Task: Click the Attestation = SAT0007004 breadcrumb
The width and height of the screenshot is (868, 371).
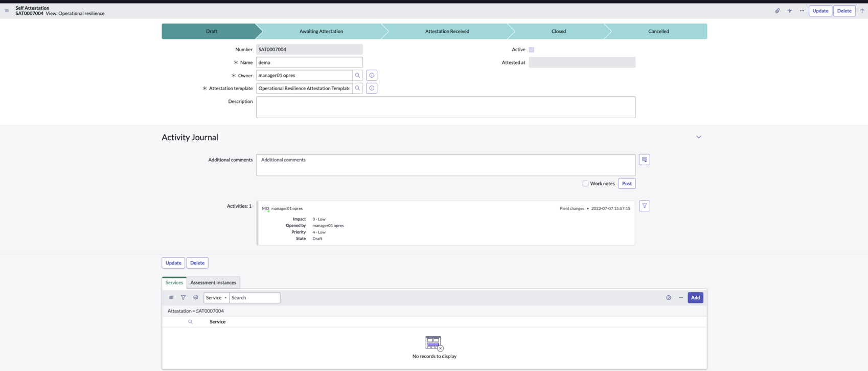Action: pos(195,311)
